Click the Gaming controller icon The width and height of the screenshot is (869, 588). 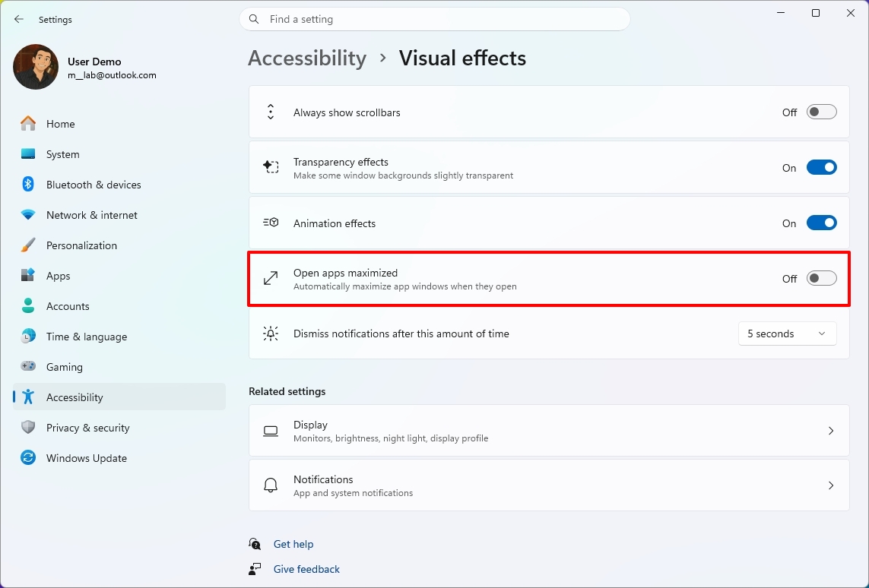click(x=27, y=366)
